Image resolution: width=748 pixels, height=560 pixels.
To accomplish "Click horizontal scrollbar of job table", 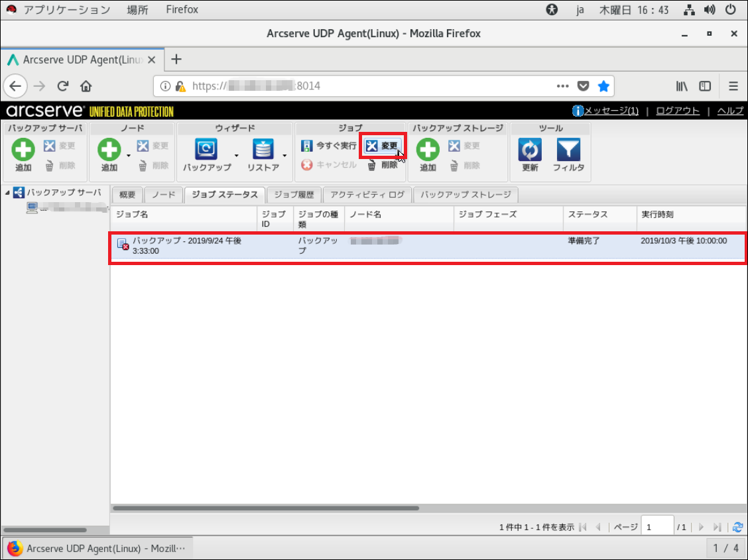I will click(x=266, y=508).
